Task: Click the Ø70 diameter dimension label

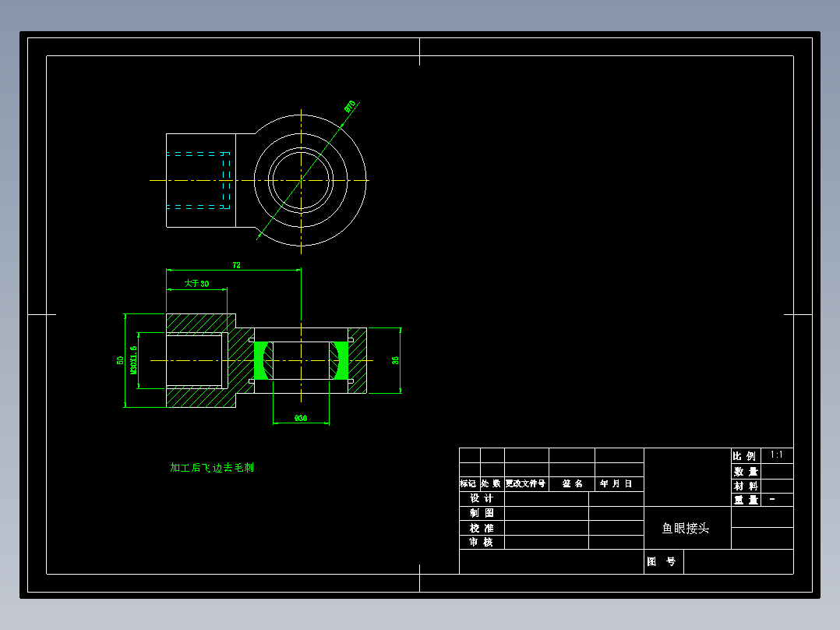Action: (350, 106)
